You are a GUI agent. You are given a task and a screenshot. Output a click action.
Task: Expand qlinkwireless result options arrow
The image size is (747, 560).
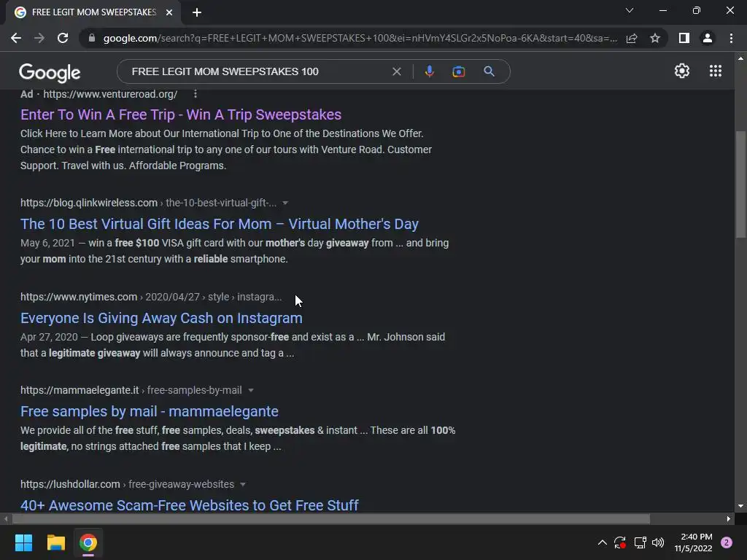pos(285,203)
